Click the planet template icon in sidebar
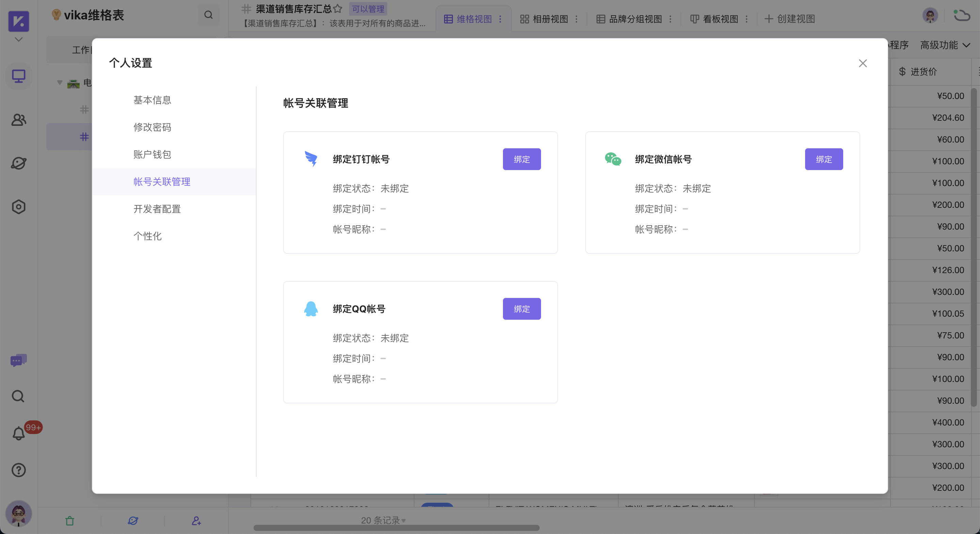This screenshot has width=980, height=534. (18, 163)
